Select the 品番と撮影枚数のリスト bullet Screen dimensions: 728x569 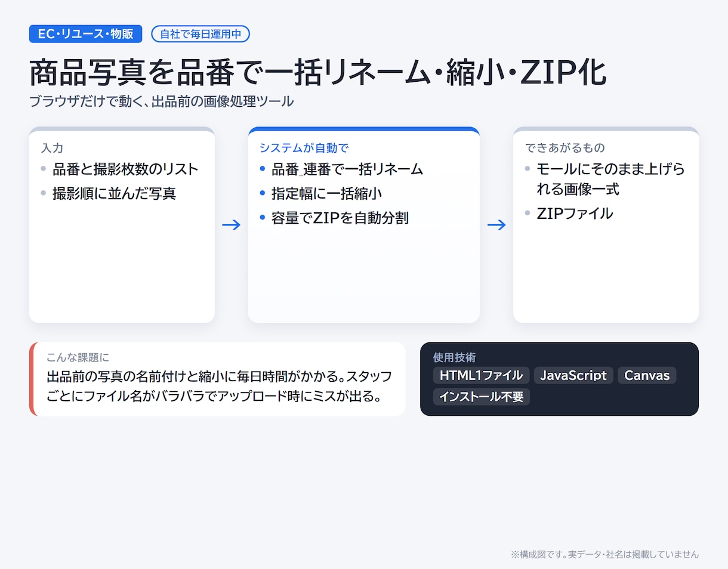[125, 169]
